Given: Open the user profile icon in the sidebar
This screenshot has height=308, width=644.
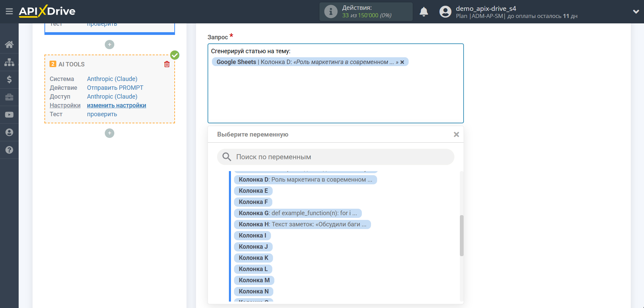Looking at the screenshot, I should (x=9, y=132).
